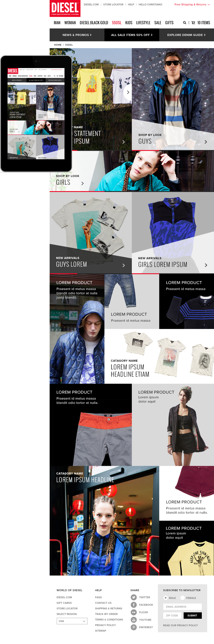Click the carousel next arrow on hero banner
Viewport: 214px width, 644px height.
click(x=128, y=92)
